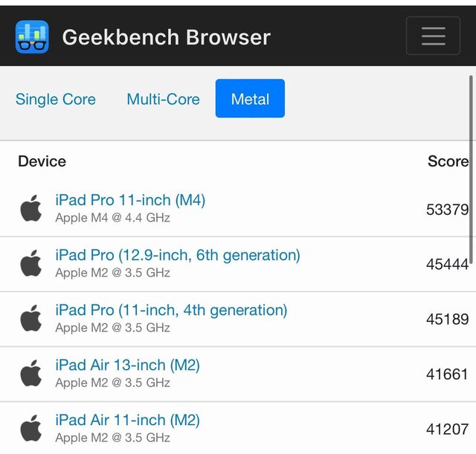Select the active Metal tab
This screenshot has height=454, width=476.
(250, 99)
